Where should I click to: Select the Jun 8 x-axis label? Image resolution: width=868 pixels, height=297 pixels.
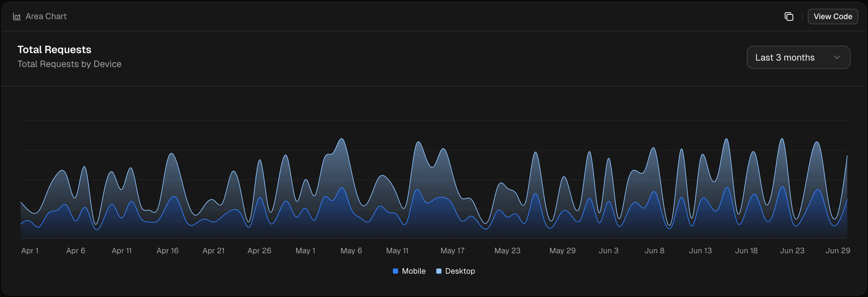(654, 251)
